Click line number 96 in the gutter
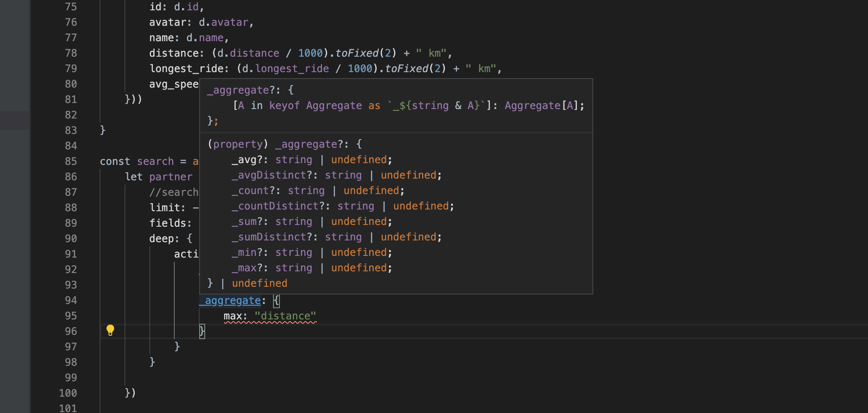The width and height of the screenshot is (868, 413). (x=71, y=331)
